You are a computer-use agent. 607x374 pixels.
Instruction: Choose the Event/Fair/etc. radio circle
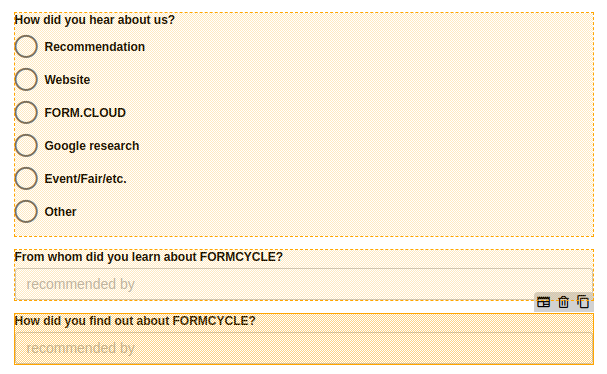pos(26,178)
